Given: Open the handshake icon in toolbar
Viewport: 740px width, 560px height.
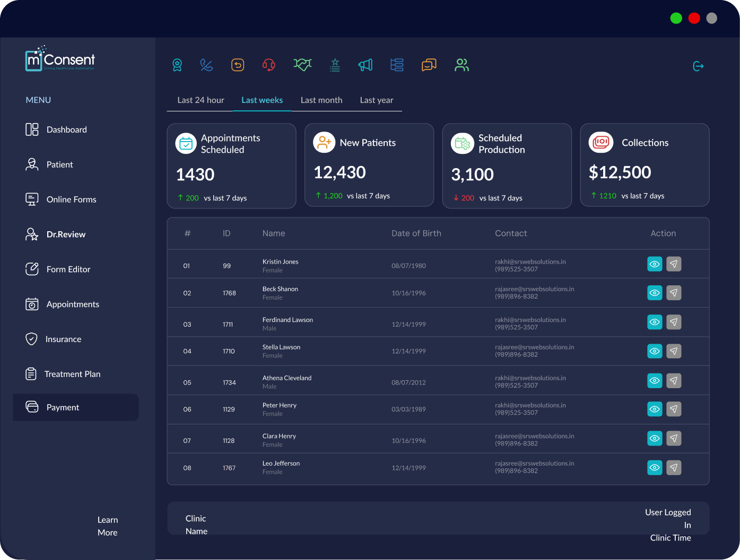Looking at the screenshot, I should coord(302,65).
